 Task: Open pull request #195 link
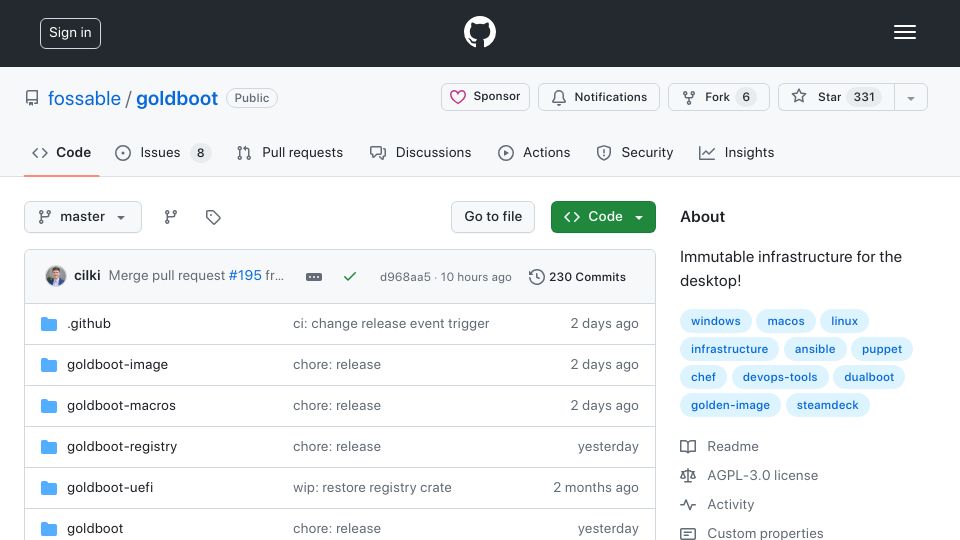(245, 276)
